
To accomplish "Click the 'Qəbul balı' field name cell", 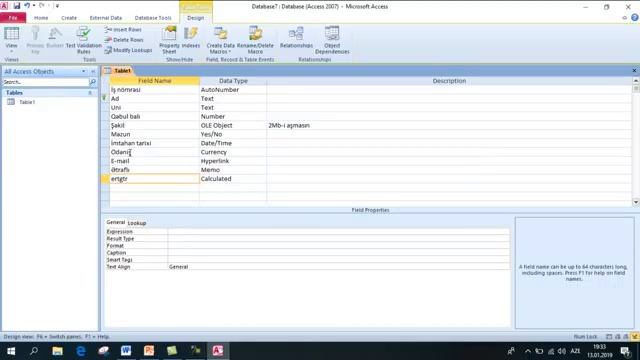I will pyautogui.click(x=154, y=116).
